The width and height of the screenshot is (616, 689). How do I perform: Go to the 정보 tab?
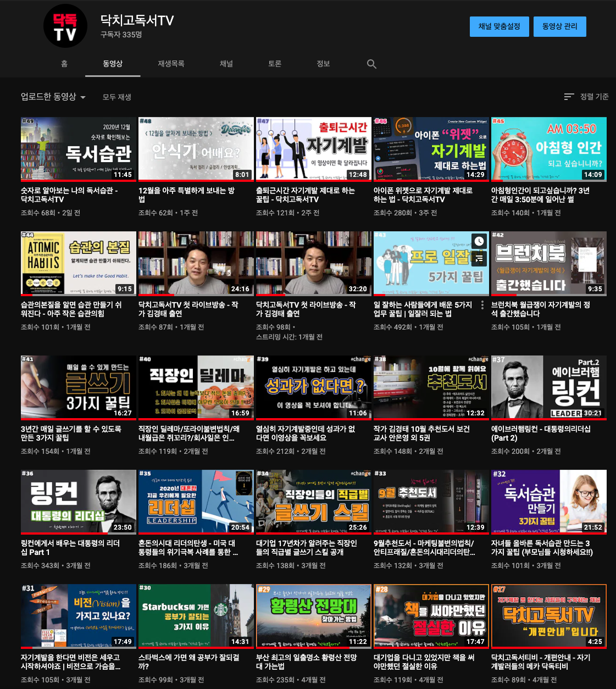tap(323, 64)
